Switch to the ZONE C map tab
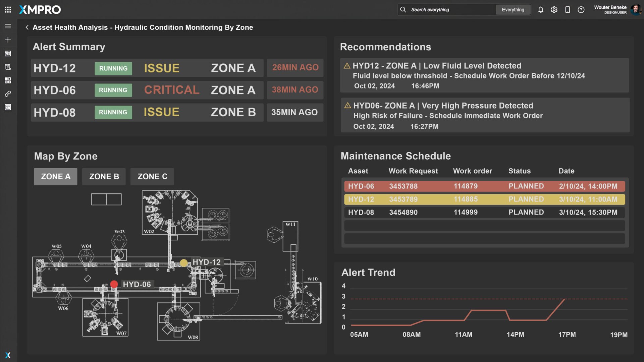The width and height of the screenshot is (644, 362). (152, 177)
